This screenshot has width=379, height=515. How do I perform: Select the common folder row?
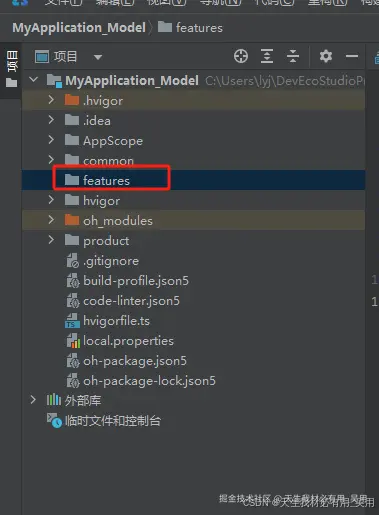point(193,160)
